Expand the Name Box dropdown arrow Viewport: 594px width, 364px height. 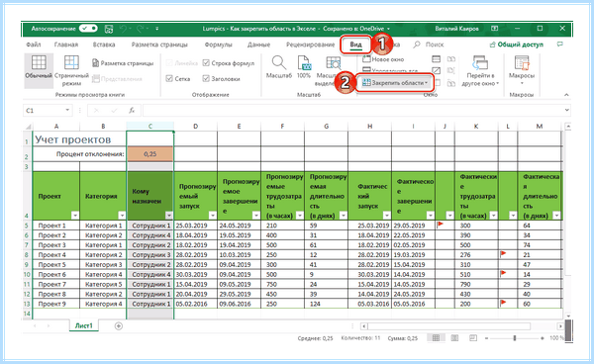click(67, 110)
